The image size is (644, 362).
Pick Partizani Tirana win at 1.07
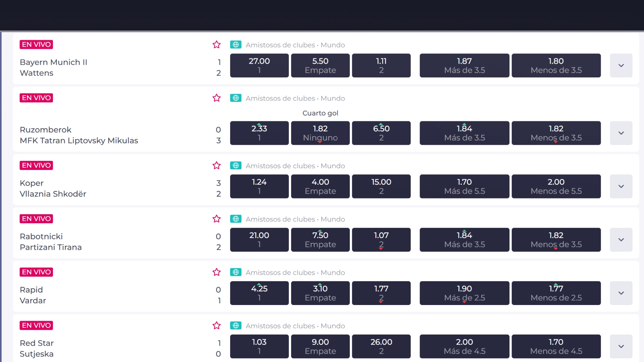[x=381, y=240]
